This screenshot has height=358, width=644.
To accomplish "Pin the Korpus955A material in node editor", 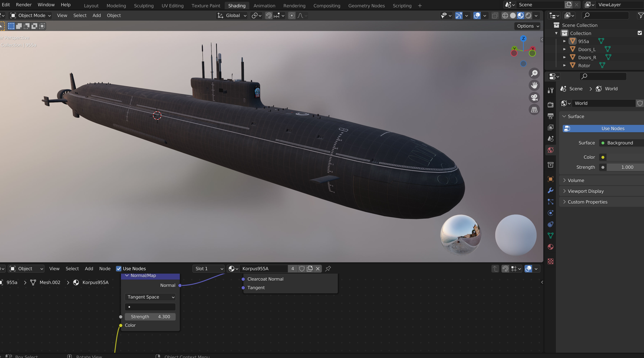I will [x=328, y=269].
